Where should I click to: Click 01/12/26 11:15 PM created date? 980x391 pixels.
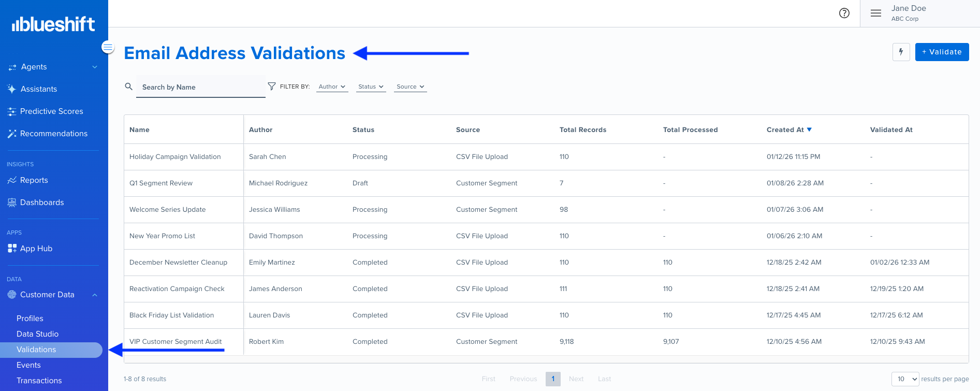793,157
